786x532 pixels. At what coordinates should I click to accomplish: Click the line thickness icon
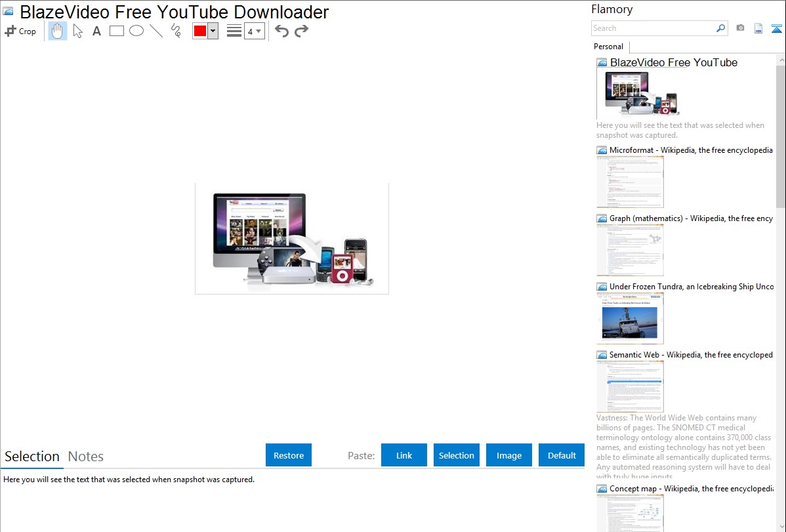tap(234, 31)
